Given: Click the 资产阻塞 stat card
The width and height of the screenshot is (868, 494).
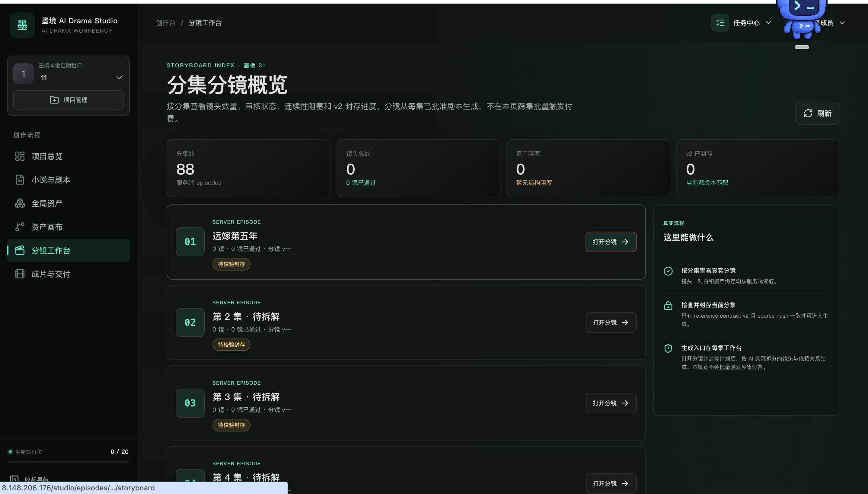Looking at the screenshot, I should tap(588, 168).
